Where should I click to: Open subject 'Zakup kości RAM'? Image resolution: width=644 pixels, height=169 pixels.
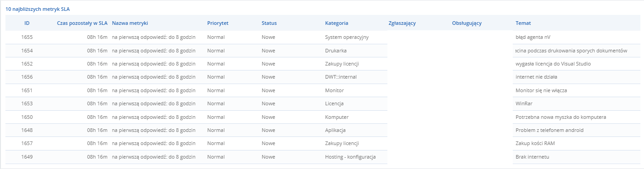[x=535, y=143]
